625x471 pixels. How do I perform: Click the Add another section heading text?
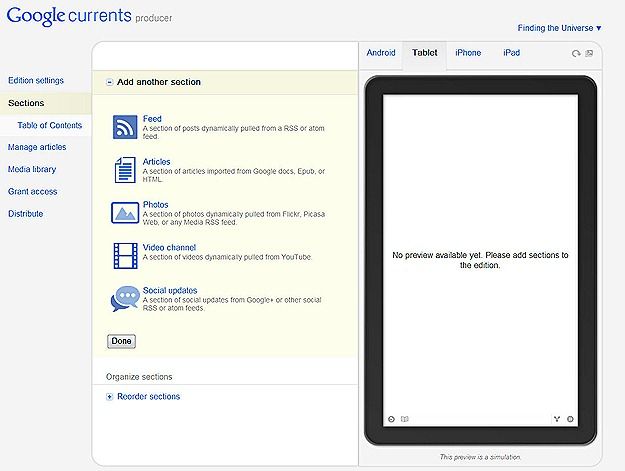(x=159, y=82)
